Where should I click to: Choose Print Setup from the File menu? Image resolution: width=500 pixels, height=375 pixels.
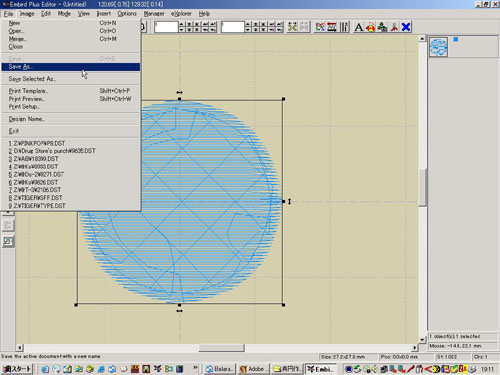pyautogui.click(x=71, y=107)
